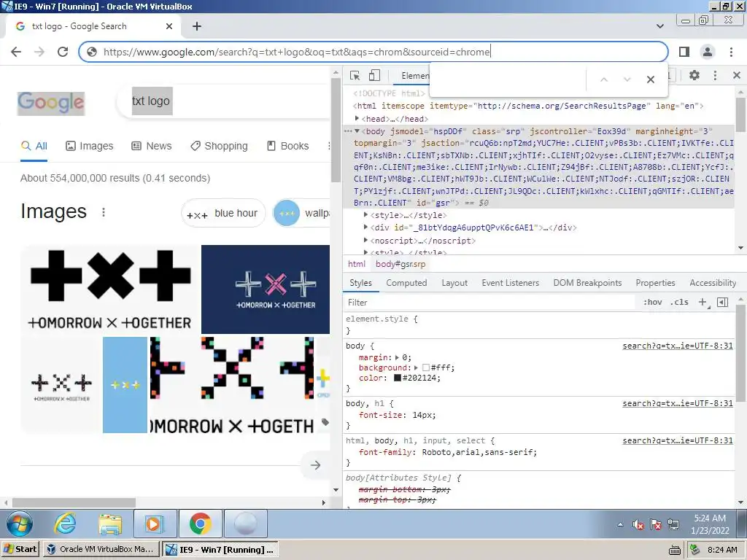Expand the background shorthand property
The height and width of the screenshot is (560, 747).
pos(416,367)
